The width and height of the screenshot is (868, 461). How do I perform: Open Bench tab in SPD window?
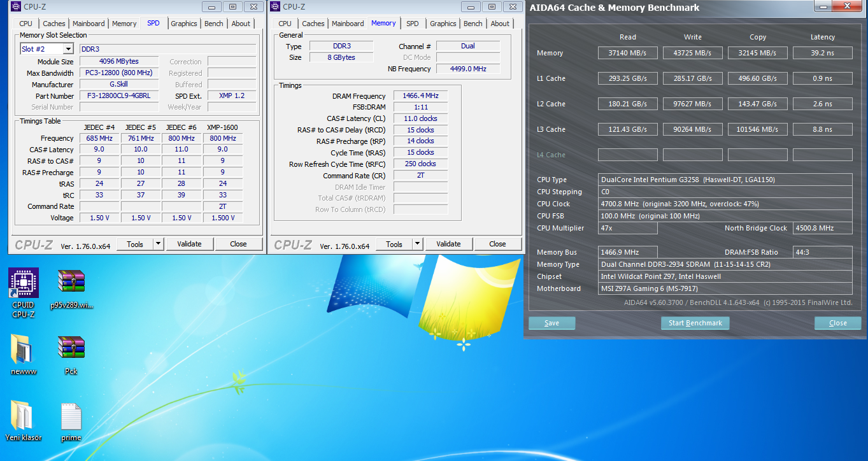[214, 24]
